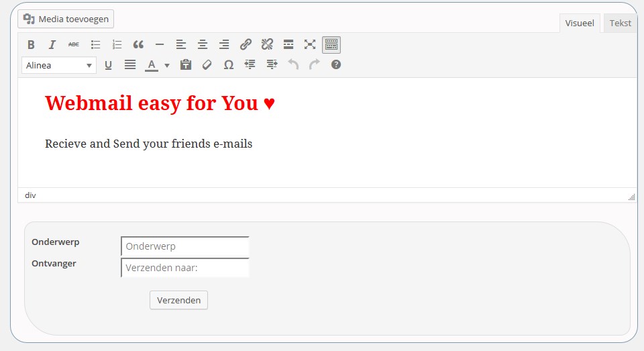Toggle distraction-free fullscreen mode icon
644x351 pixels.
point(310,44)
